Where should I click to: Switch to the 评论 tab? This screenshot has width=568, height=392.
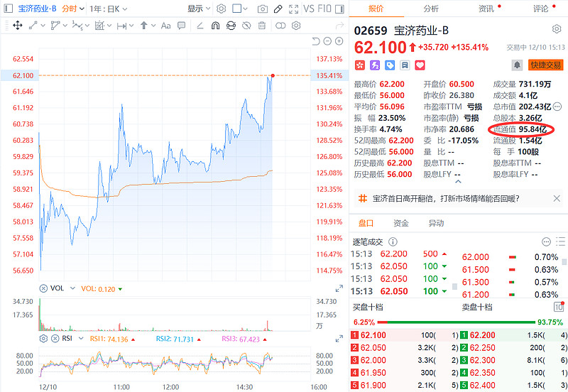(x=541, y=9)
